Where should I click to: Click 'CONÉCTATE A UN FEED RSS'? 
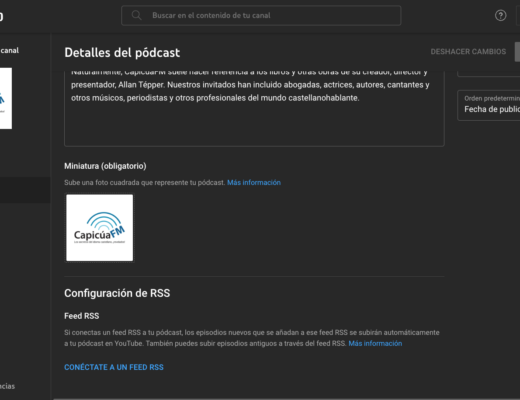coord(114,367)
